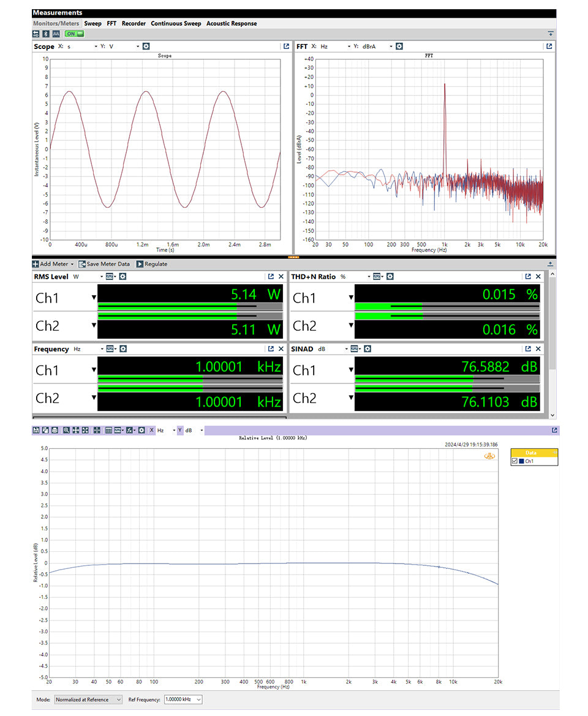588x716 pixels.
Task: Switch to the Continuous Sweep tab
Action: pos(176,23)
